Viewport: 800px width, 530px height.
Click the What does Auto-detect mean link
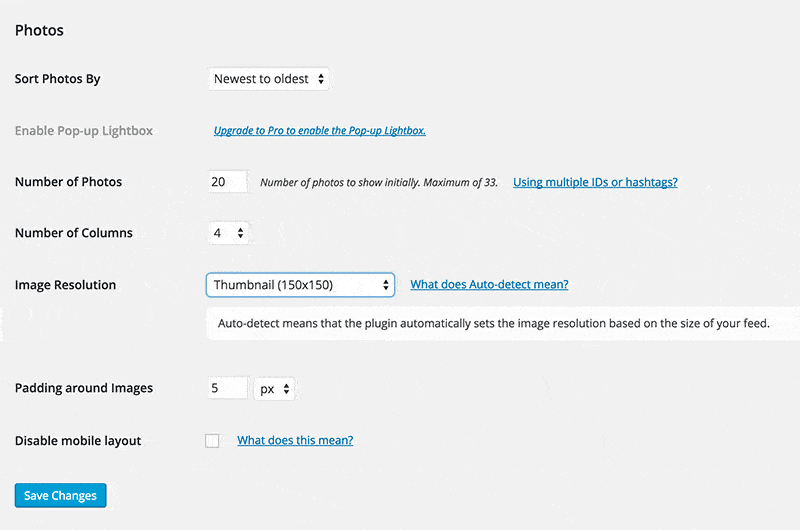coord(489,285)
